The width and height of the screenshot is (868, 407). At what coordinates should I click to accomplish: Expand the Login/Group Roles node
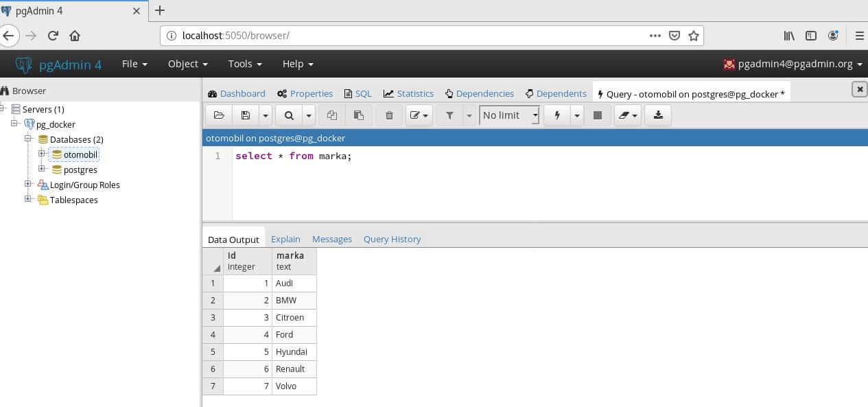pyautogui.click(x=28, y=184)
